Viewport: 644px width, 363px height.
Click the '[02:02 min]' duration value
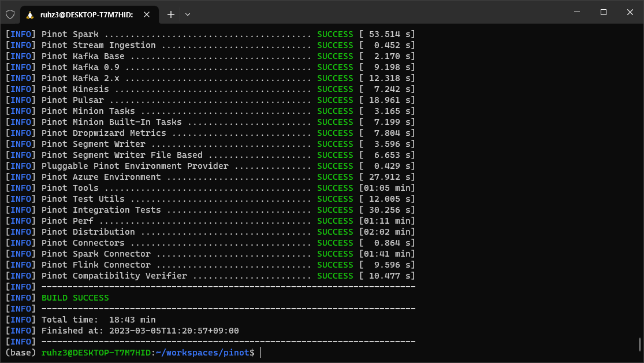(387, 232)
